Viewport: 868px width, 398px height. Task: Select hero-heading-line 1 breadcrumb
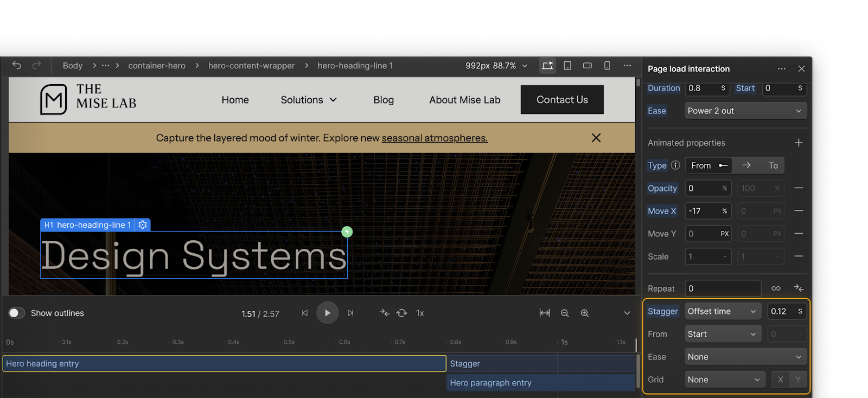point(355,66)
